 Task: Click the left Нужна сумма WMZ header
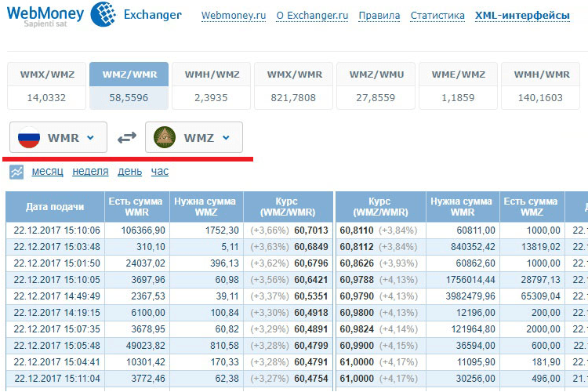[206, 207]
